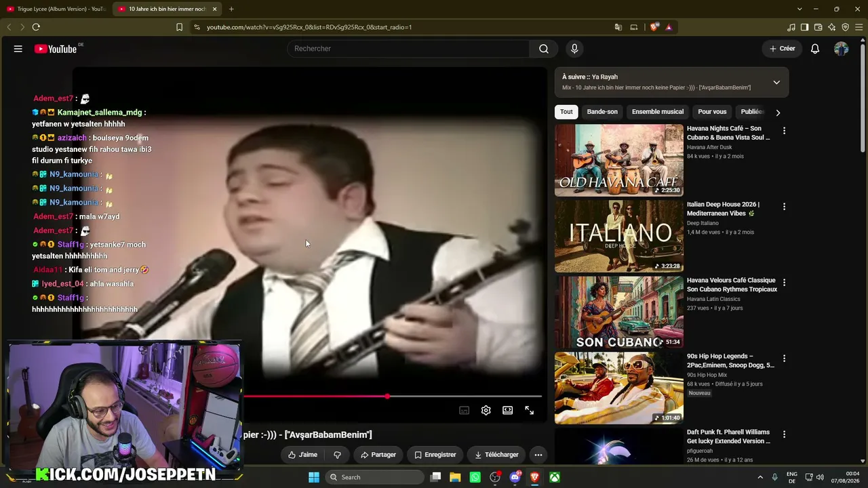Click the browser address bar URL
The image size is (868, 488).
(309, 27)
